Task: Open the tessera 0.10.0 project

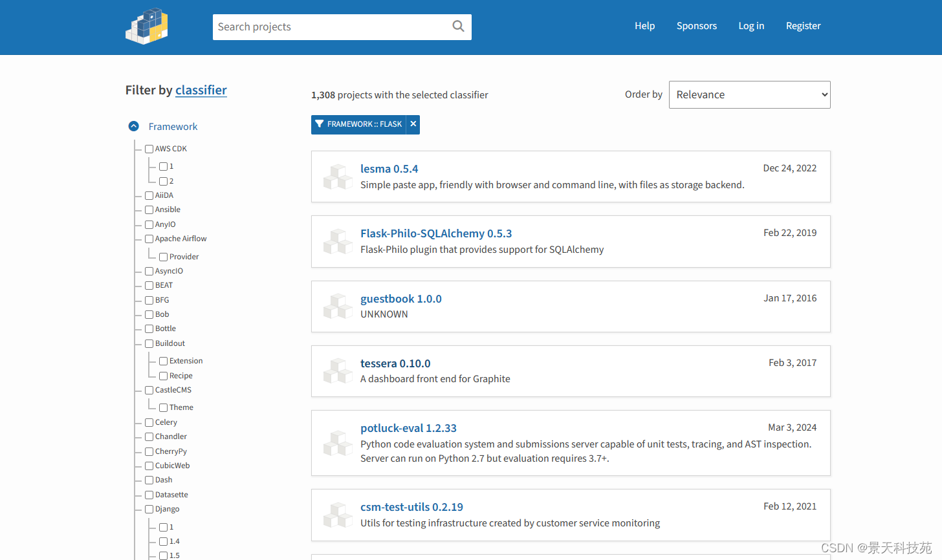Action: click(x=395, y=363)
